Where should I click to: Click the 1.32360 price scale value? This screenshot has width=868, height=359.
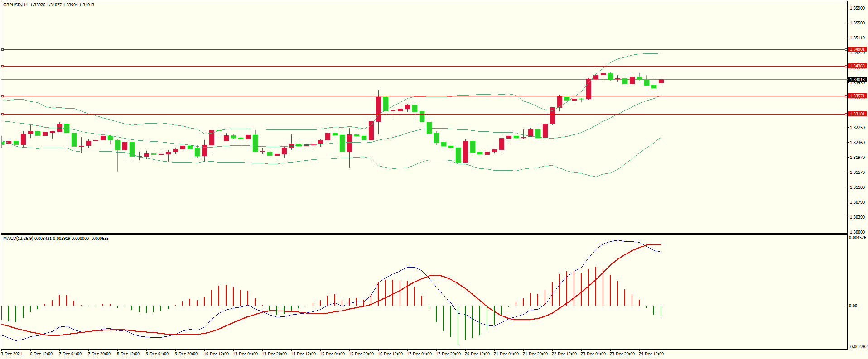pos(858,143)
